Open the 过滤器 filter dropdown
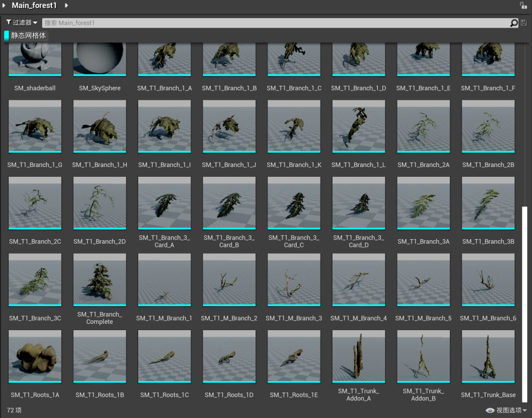532x418 pixels. point(22,23)
